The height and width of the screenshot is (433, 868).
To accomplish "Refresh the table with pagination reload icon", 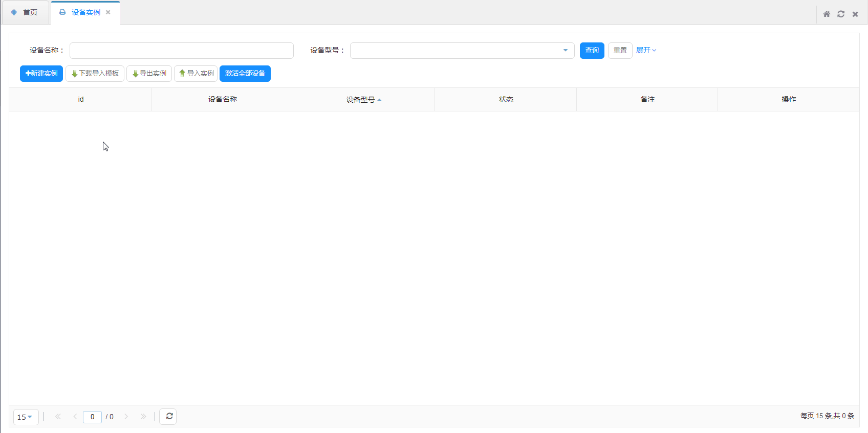I will (x=169, y=417).
